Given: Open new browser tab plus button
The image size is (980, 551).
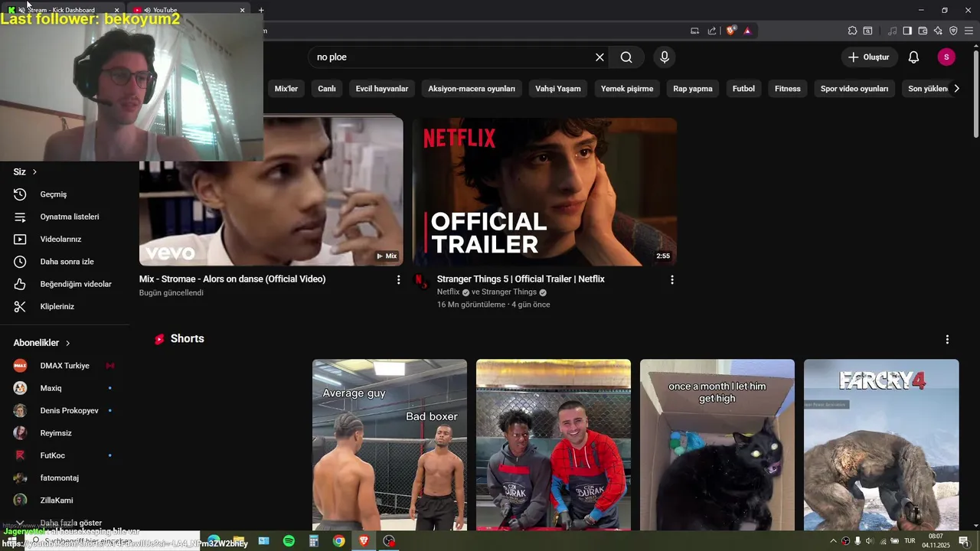Looking at the screenshot, I should coord(261,10).
